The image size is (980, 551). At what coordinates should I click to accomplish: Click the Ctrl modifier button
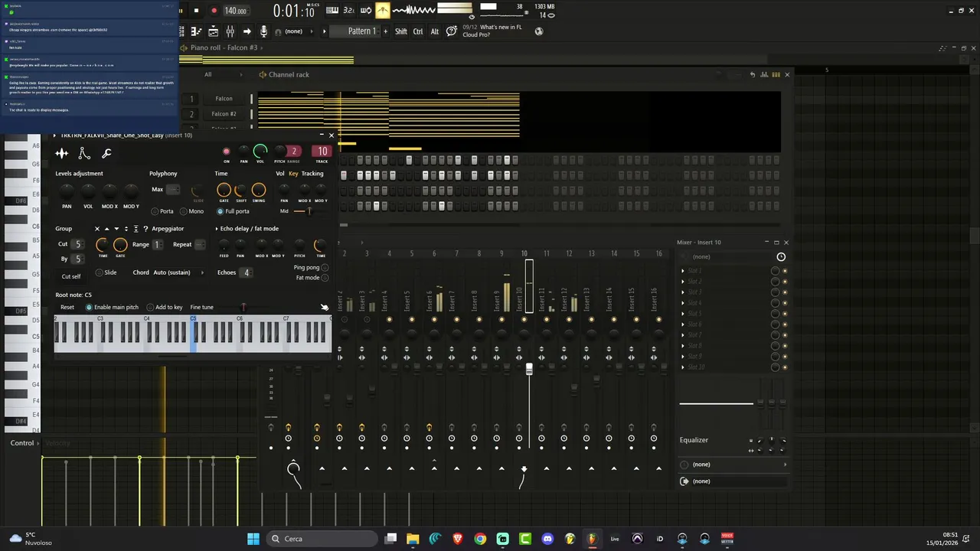pos(418,31)
